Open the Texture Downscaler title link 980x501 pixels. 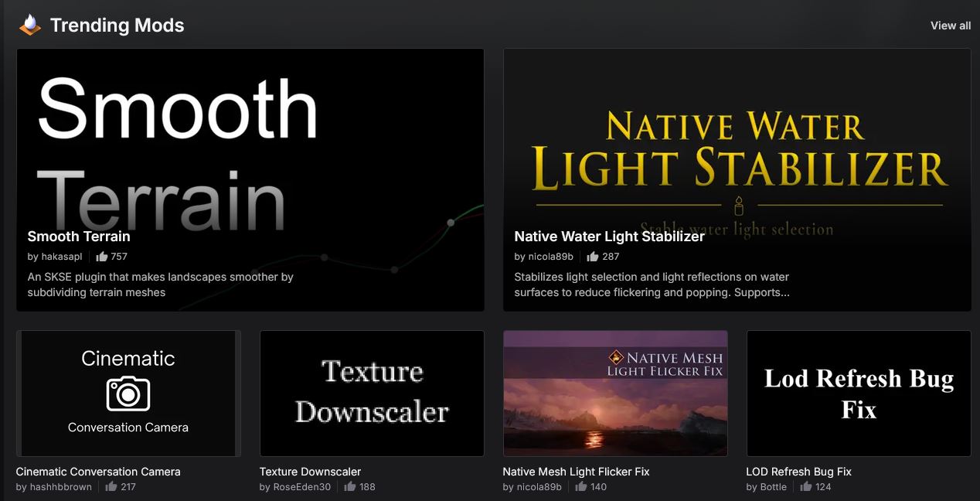pyautogui.click(x=310, y=472)
